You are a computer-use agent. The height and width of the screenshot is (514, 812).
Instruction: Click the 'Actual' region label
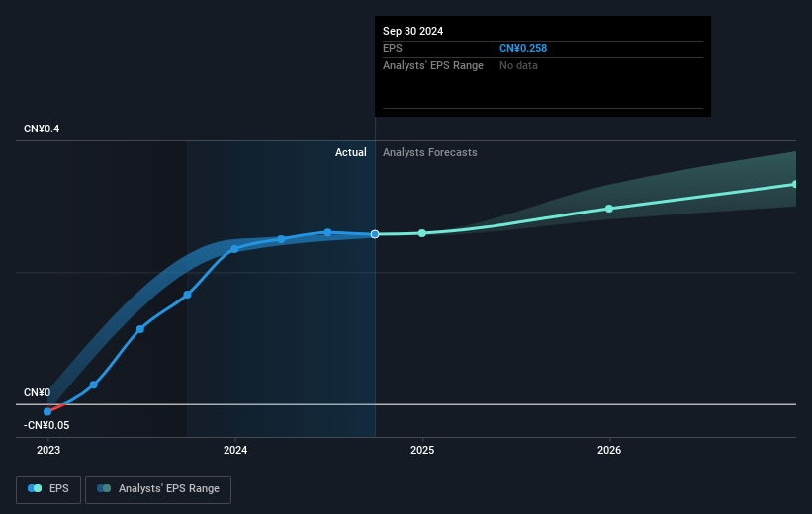pyautogui.click(x=350, y=152)
